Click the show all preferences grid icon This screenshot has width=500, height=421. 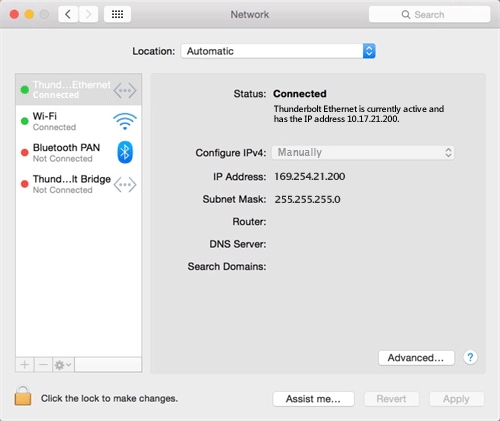(x=117, y=14)
